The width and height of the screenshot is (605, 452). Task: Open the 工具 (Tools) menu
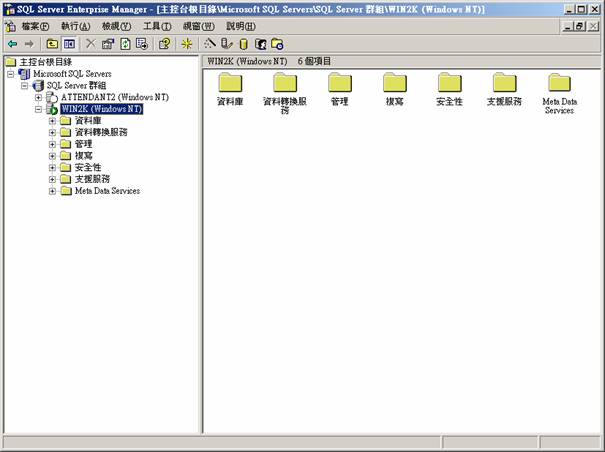pyautogui.click(x=157, y=26)
